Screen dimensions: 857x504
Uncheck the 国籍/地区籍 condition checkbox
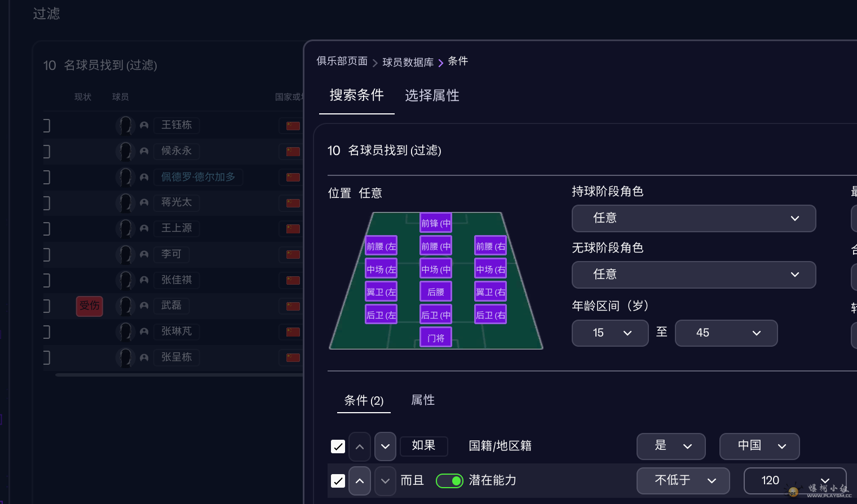(x=338, y=446)
